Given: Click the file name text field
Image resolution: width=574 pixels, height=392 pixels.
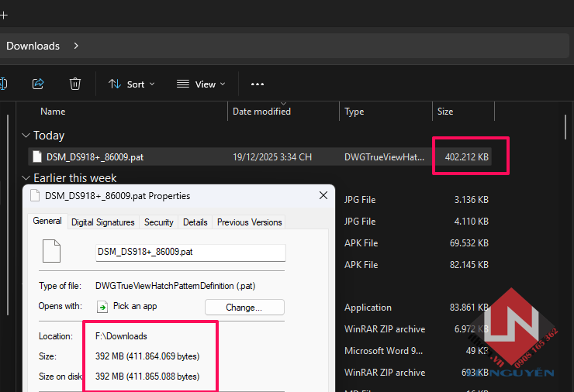Looking at the screenshot, I should [x=190, y=253].
